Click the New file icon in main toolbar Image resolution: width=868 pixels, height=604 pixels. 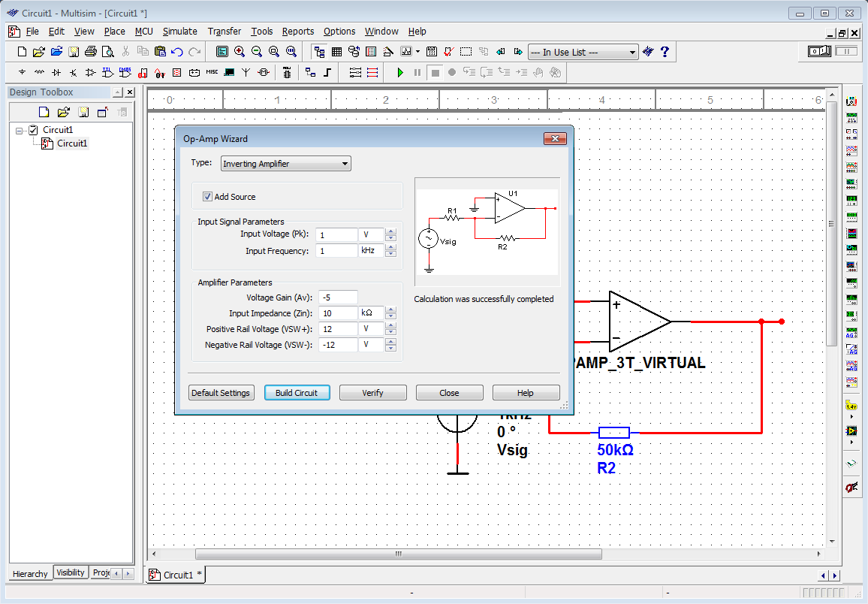click(22, 52)
